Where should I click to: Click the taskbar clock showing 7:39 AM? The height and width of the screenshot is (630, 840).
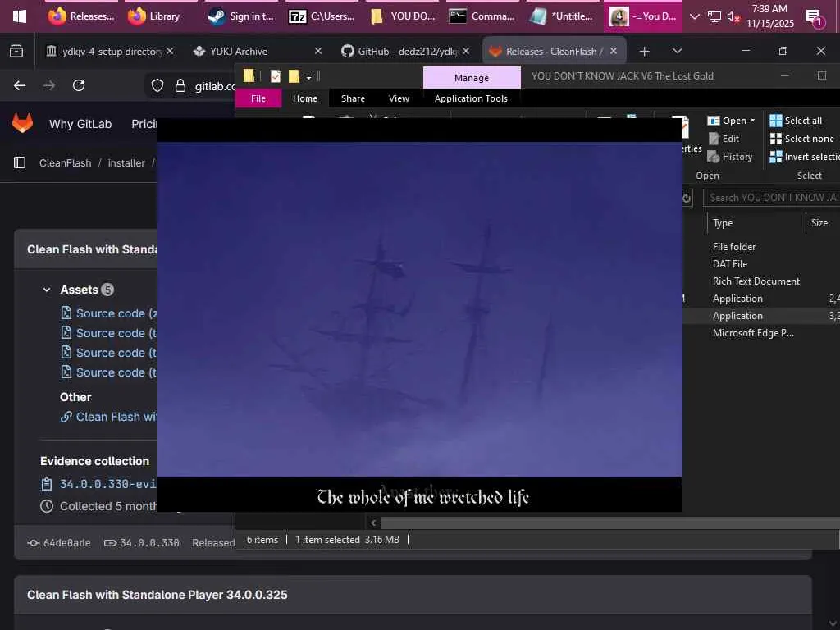click(769, 16)
